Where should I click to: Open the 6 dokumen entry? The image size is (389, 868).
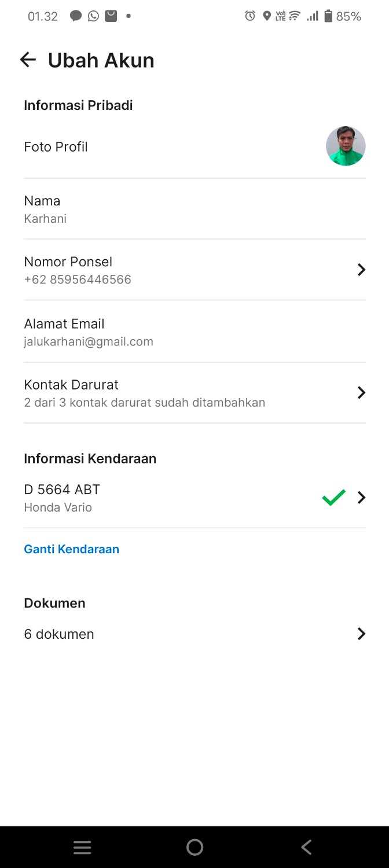tap(59, 634)
